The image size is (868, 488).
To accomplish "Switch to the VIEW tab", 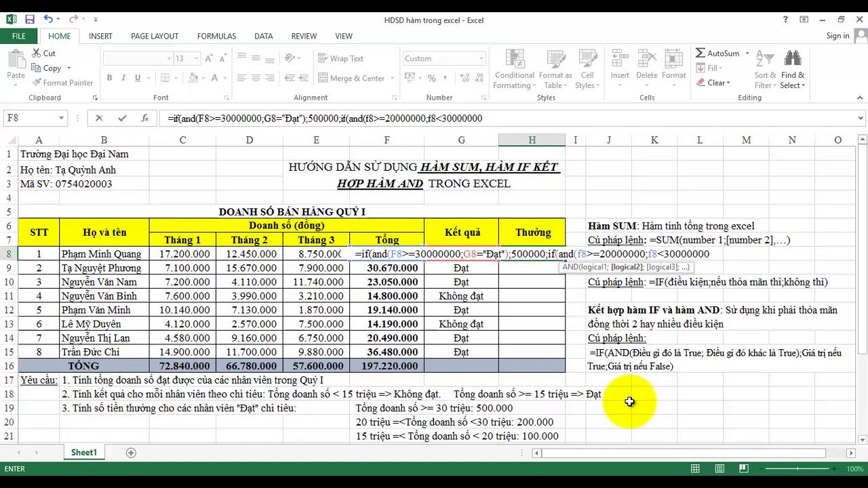I will (344, 36).
